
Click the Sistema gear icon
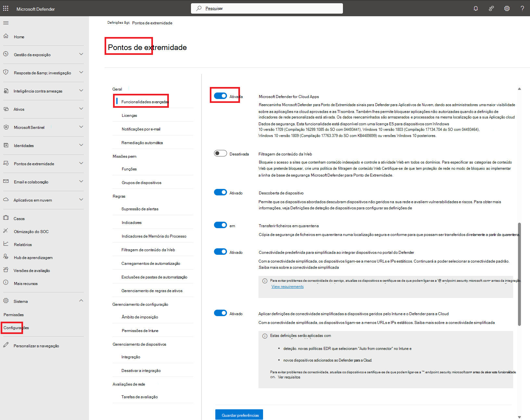(6, 301)
